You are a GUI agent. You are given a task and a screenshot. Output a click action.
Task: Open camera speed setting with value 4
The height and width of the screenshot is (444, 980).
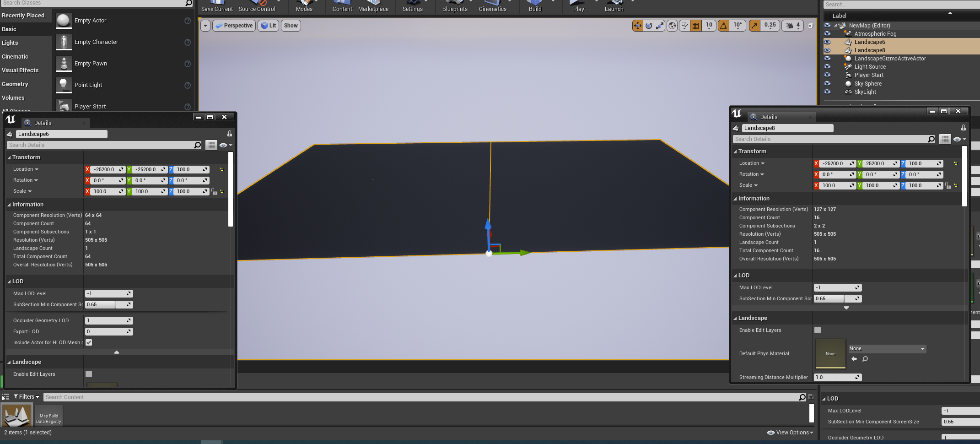tap(793, 26)
